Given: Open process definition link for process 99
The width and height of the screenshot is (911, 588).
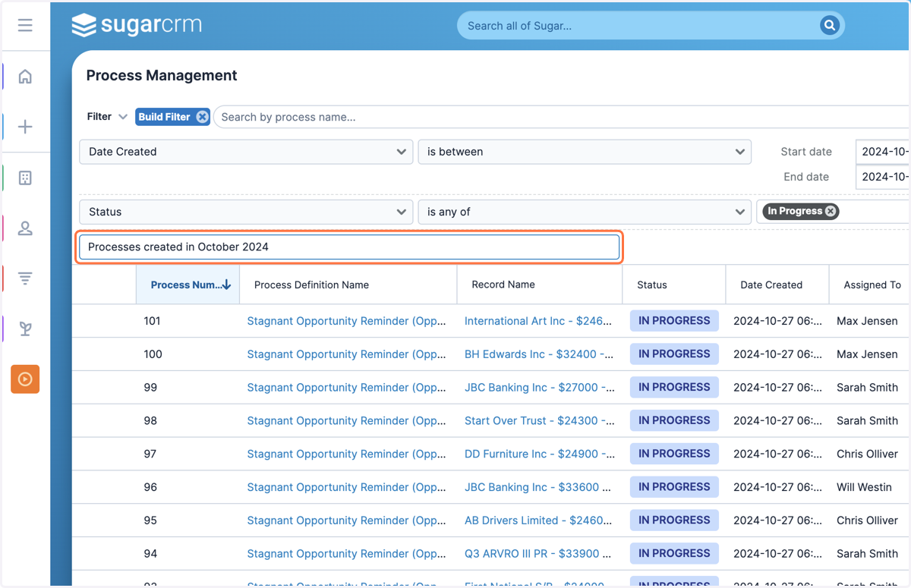Looking at the screenshot, I should click(347, 388).
